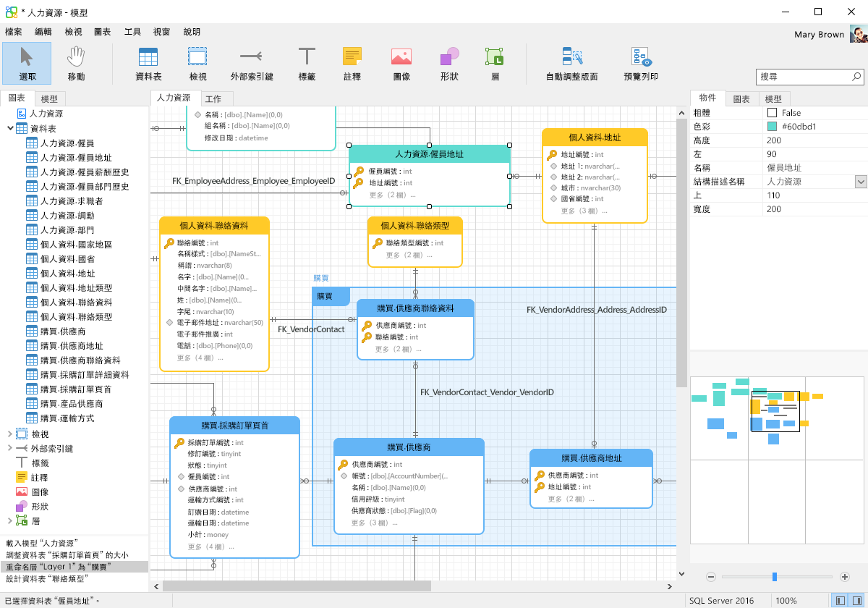868x608 pixels.
Task: Pick the 標籤 text tool
Action: click(307, 63)
